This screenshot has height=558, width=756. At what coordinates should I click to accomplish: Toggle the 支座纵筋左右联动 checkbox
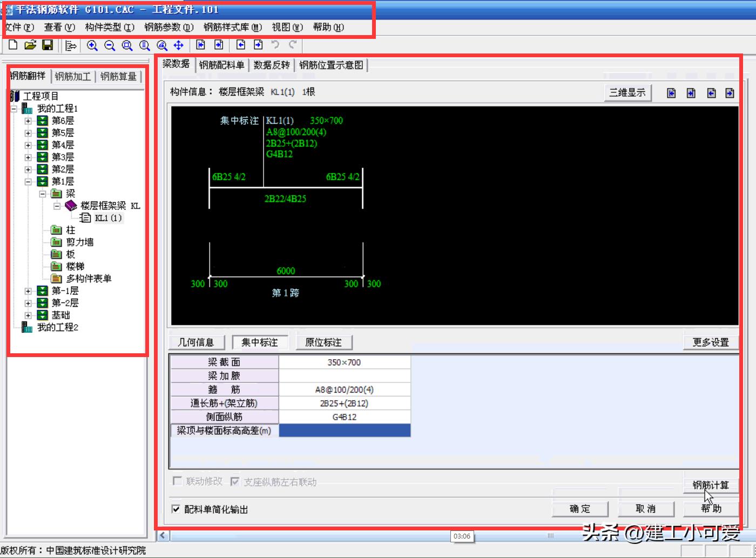(x=235, y=481)
